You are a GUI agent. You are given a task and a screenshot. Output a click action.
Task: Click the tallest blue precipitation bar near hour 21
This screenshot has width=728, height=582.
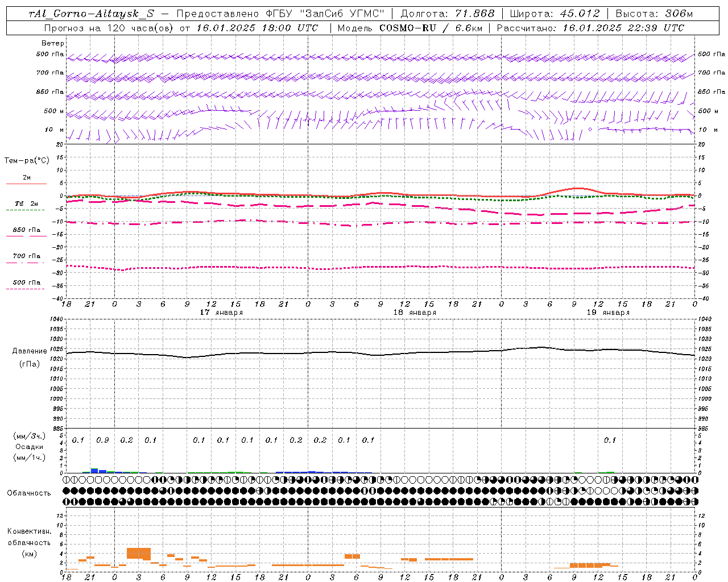point(94,471)
